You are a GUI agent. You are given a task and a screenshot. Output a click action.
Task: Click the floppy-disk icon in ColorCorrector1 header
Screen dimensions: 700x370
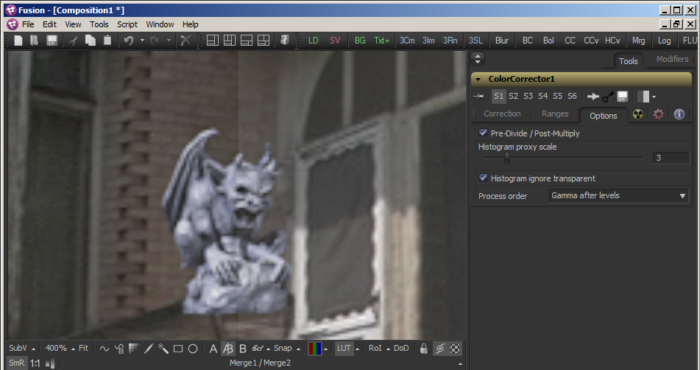[622, 96]
